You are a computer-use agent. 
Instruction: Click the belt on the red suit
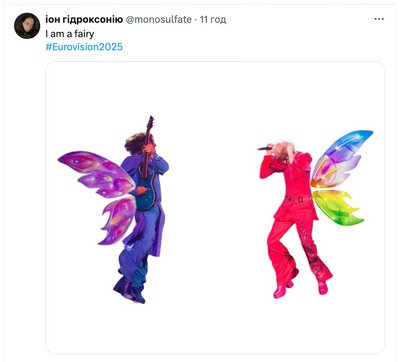click(298, 199)
